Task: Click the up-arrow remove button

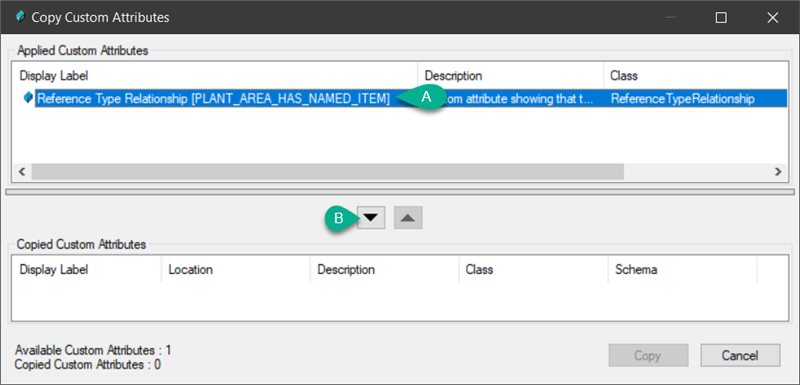Action: (408, 218)
